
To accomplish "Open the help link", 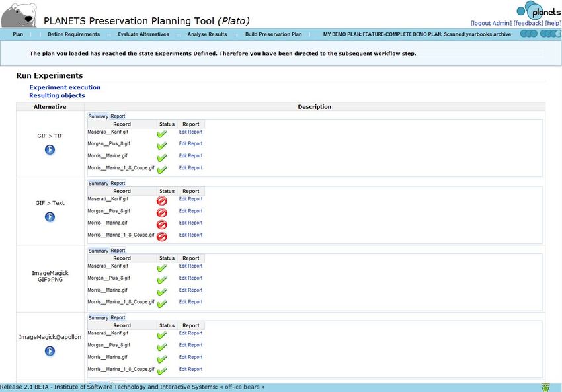I will [553, 23].
